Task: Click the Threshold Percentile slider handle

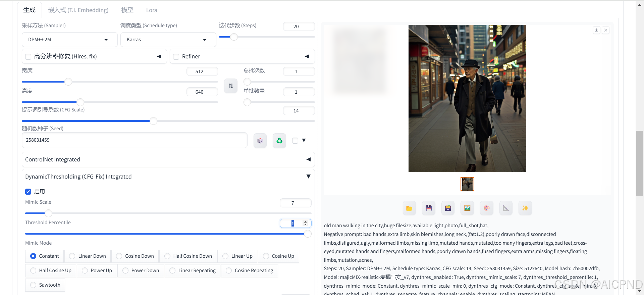Action: 308,234
